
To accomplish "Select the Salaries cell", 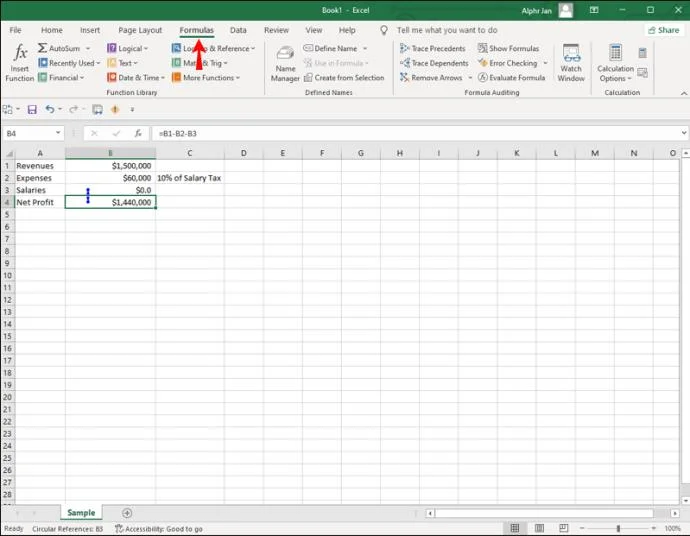I will [x=40, y=190].
